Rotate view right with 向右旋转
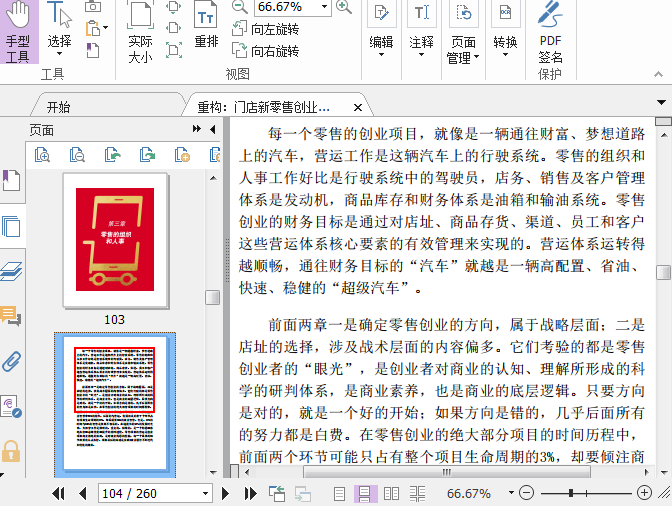Image resolution: width=672 pixels, height=506 pixels. pos(266,51)
